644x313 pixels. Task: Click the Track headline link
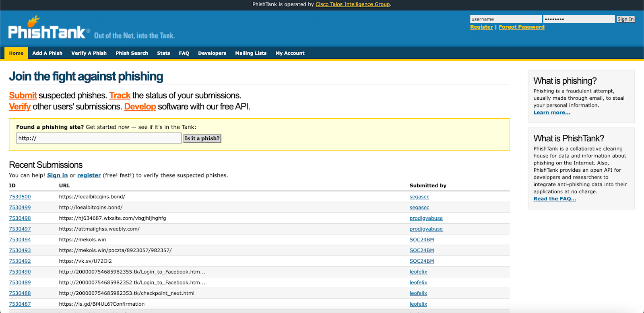pyautogui.click(x=120, y=95)
